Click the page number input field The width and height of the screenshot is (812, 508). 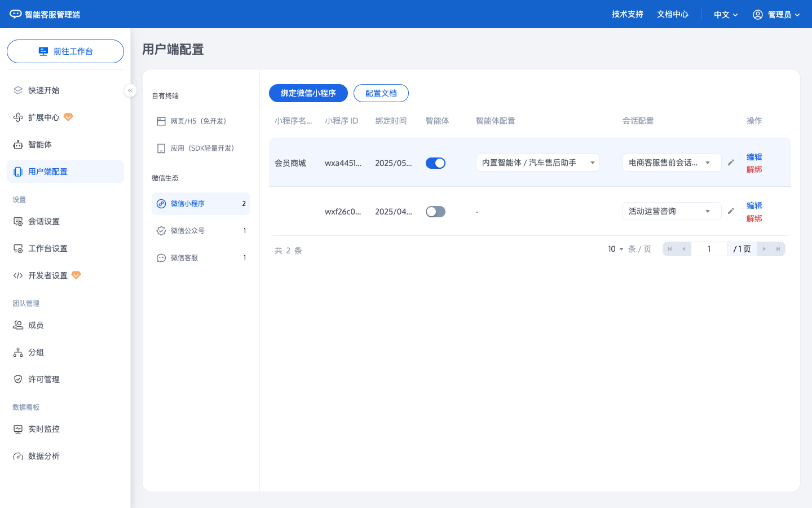(709, 249)
